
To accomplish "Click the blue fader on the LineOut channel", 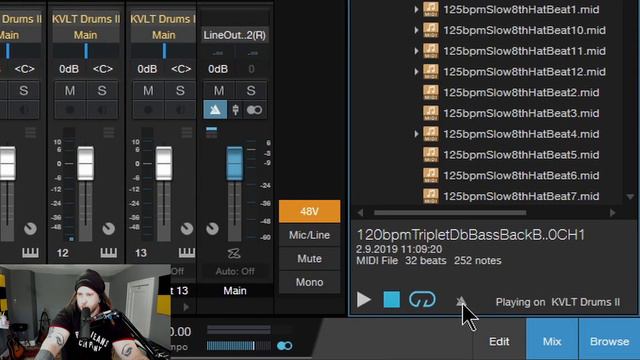I will coord(235,163).
